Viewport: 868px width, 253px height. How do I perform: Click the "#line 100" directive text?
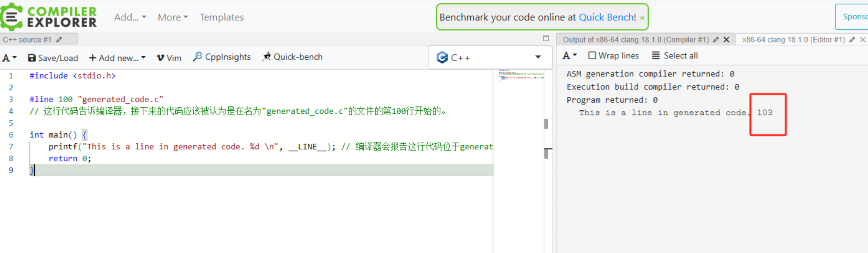(51, 99)
